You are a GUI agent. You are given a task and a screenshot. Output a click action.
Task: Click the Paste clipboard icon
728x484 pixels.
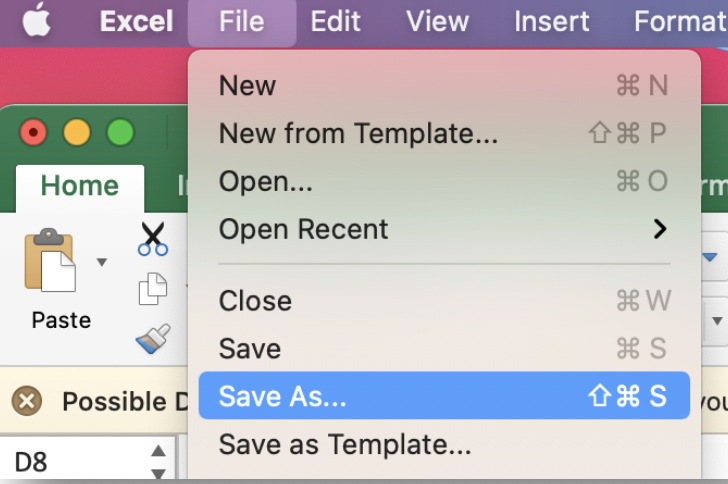pos(50,264)
